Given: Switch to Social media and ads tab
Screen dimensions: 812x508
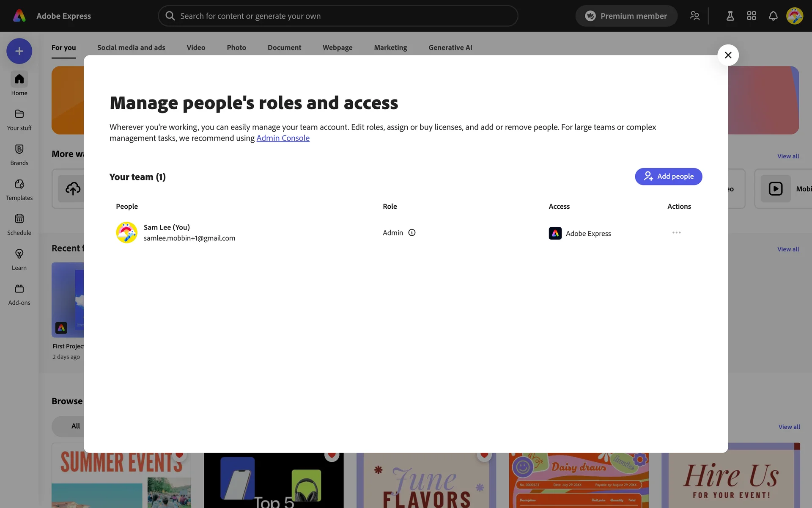Looking at the screenshot, I should [x=131, y=47].
